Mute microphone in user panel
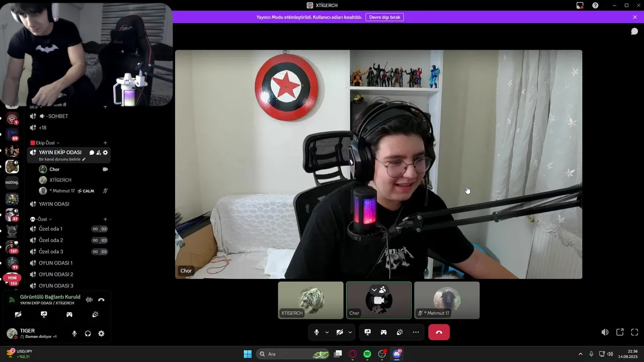The height and width of the screenshot is (362, 644). coord(74,333)
